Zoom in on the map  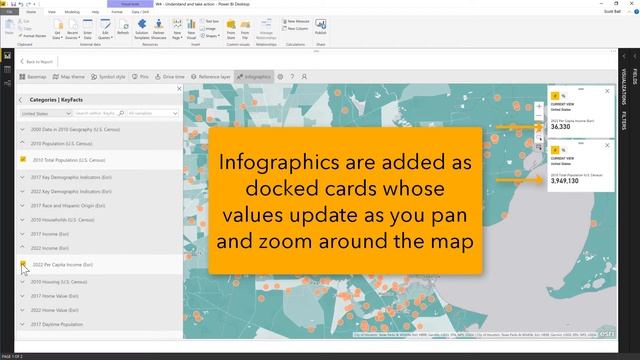tap(539, 107)
